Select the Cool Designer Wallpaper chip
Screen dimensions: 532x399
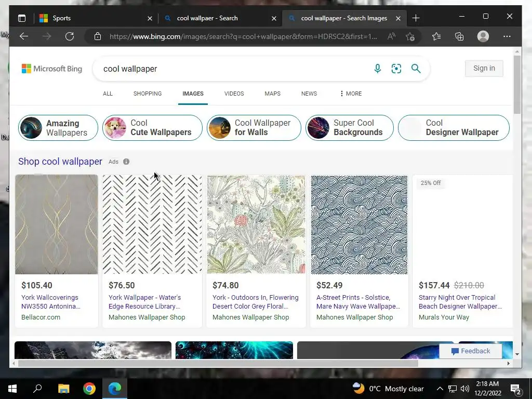[x=454, y=128]
